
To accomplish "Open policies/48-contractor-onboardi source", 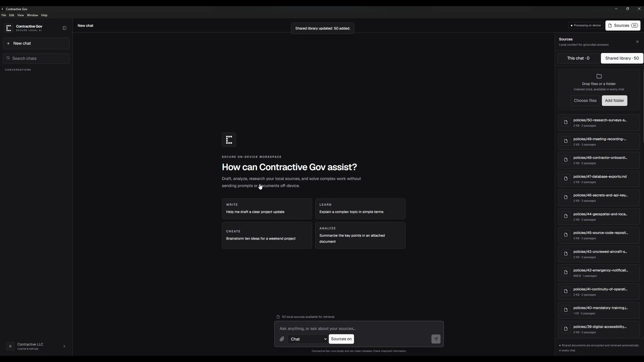I will tap(599, 160).
